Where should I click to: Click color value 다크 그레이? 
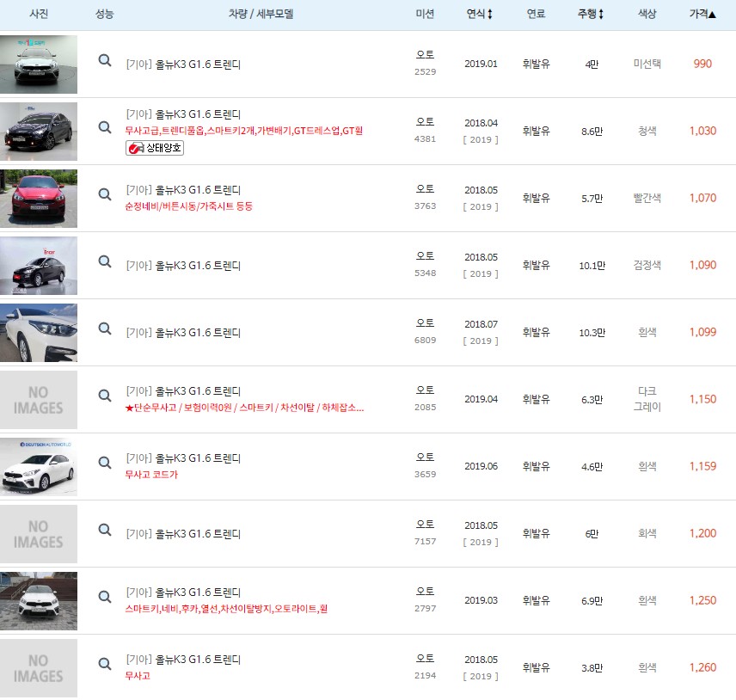pos(647,400)
